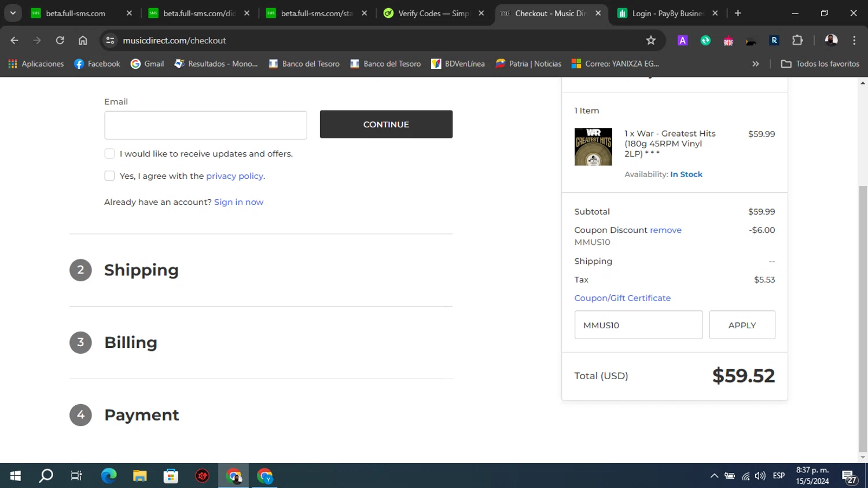Switch to the Verify Codes tab
Viewport: 868px width, 488px height.
pyautogui.click(x=435, y=13)
